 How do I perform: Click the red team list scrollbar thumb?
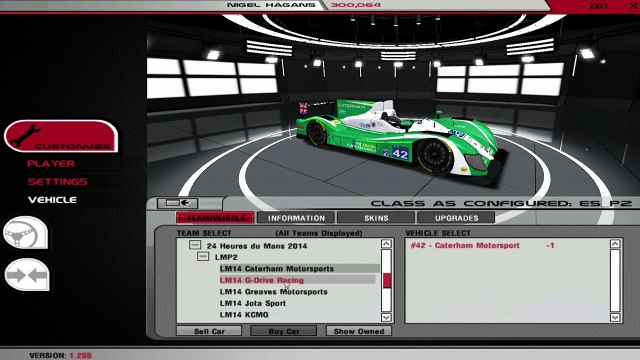(x=387, y=281)
